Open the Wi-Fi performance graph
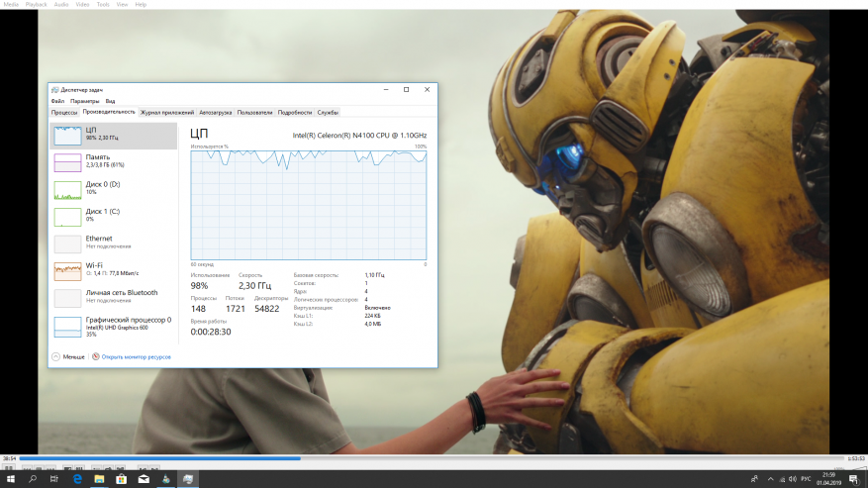The image size is (868, 488). pos(99,268)
